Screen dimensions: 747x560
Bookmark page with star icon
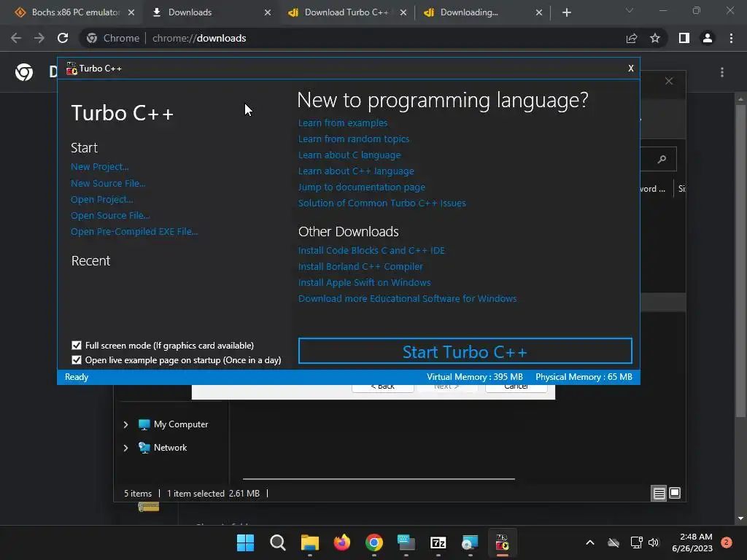[x=655, y=38]
